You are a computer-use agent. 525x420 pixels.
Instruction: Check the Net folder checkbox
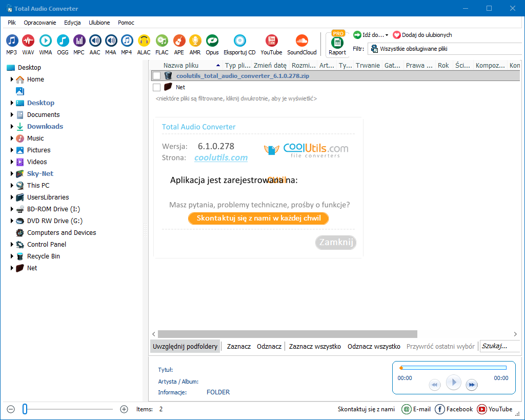coord(157,87)
